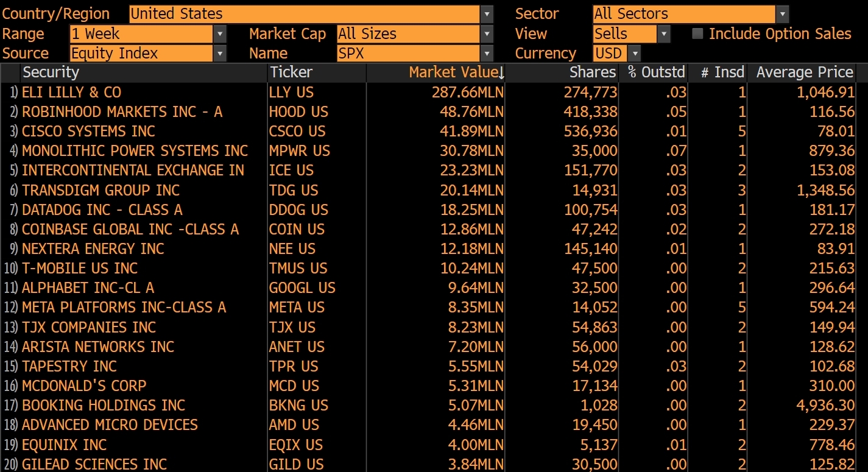Select the Booking Holdings Inc row

[x=104, y=406]
